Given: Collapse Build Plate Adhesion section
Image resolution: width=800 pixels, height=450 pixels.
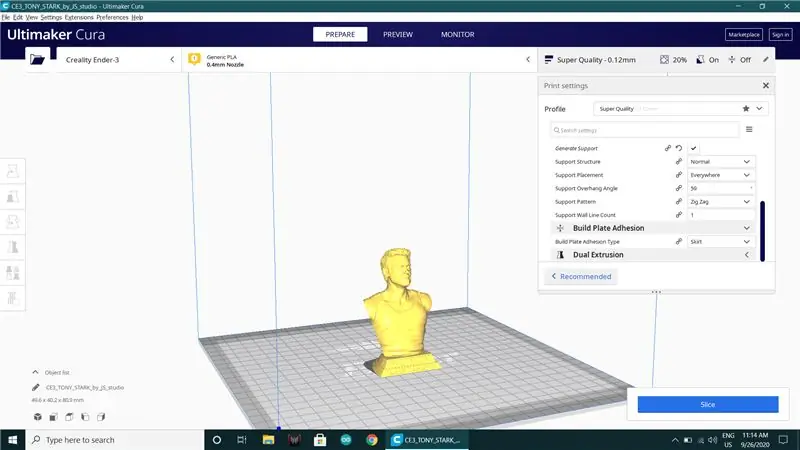Looking at the screenshot, I should pyautogui.click(x=746, y=228).
